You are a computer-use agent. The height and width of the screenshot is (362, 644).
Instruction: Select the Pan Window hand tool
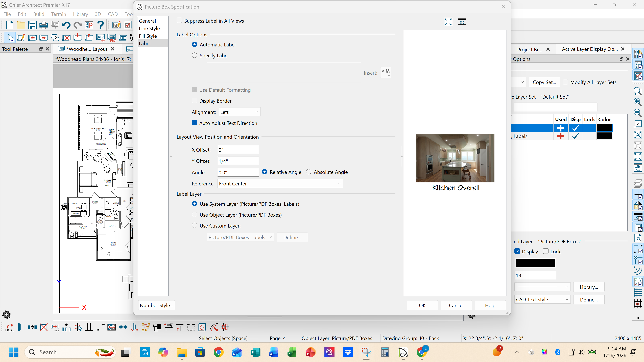(637, 168)
